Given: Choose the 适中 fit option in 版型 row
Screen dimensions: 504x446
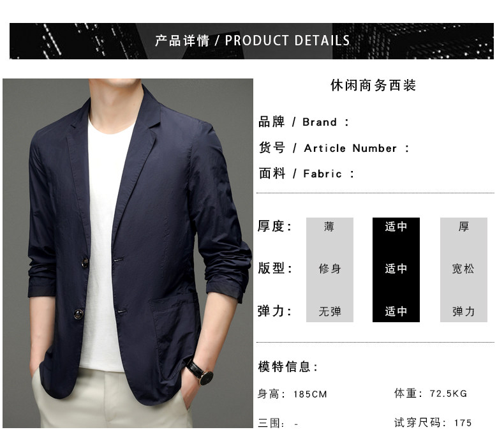Looking at the screenshot, I should pos(396,269).
